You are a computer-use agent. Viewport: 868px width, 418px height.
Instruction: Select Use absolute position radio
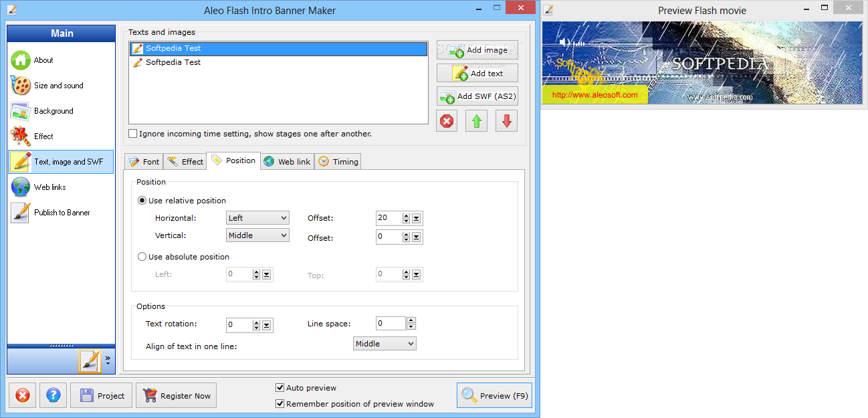click(142, 257)
